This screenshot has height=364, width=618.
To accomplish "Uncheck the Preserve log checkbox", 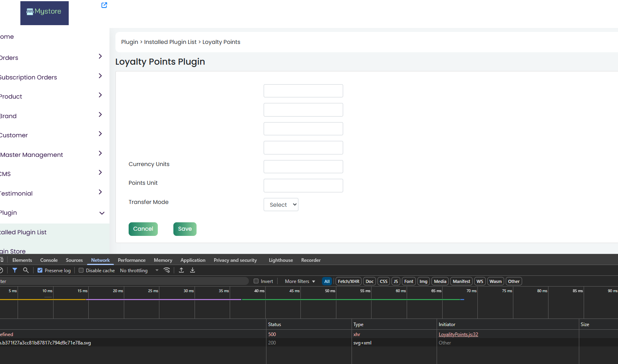I will [x=40, y=270].
